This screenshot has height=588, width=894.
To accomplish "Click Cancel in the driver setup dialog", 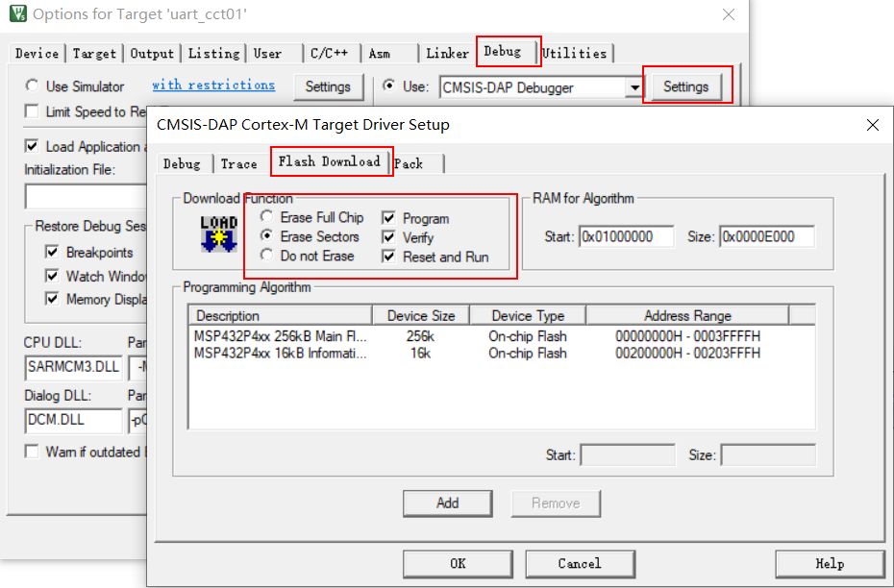I will click(x=580, y=563).
